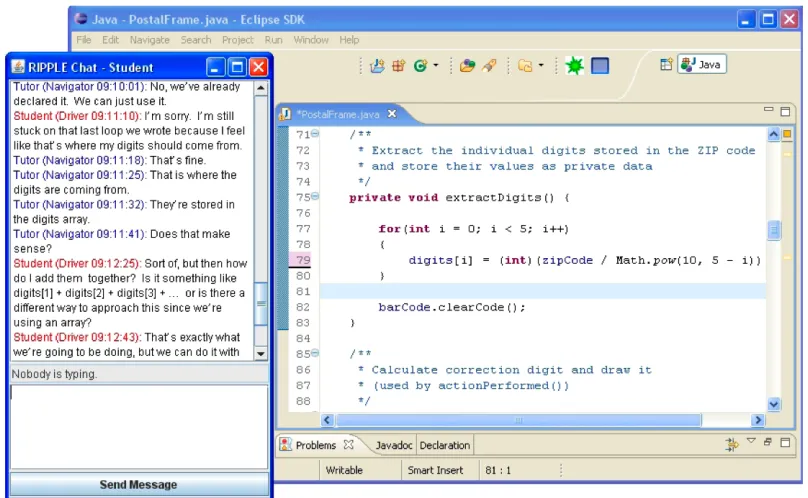Click the chat log's scroll up arrow
This screenshot has width=808, height=498.
pos(261,88)
